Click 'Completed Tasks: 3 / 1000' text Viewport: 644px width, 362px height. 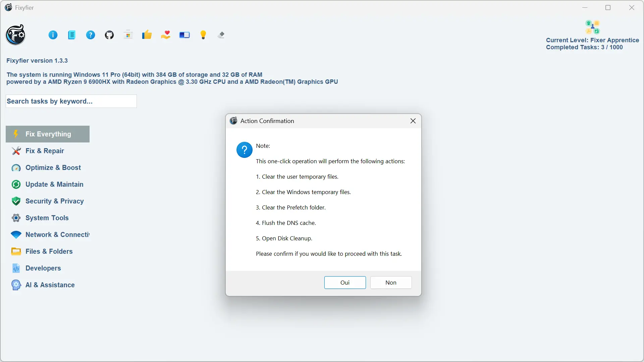pyautogui.click(x=584, y=47)
